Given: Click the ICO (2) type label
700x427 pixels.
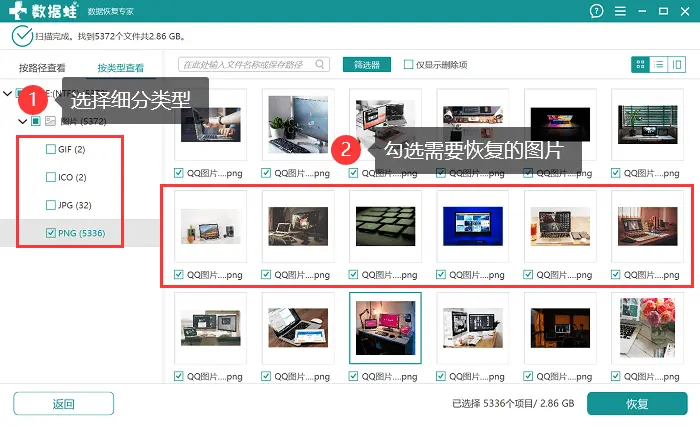Looking at the screenshot, I should pyautogui.click(x=72, y=178).
